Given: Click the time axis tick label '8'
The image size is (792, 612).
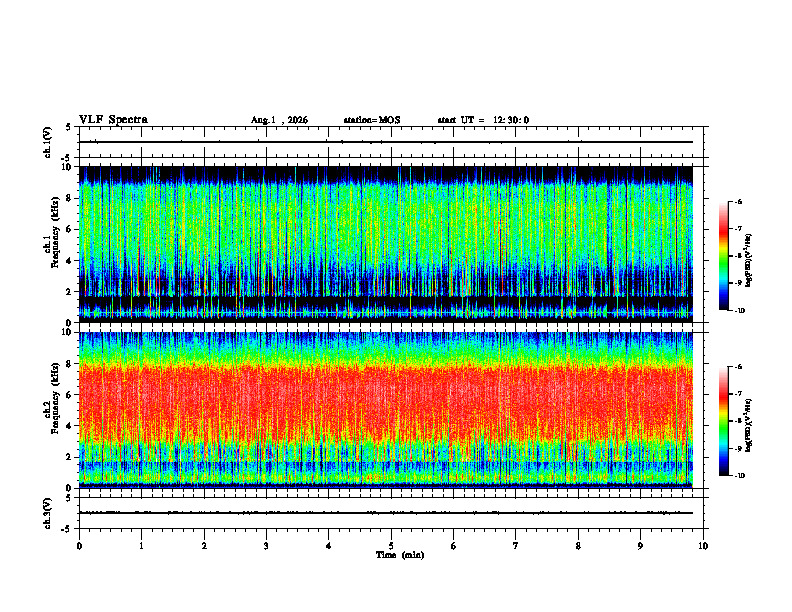Looking at the screenshot, I should point(578,546).
